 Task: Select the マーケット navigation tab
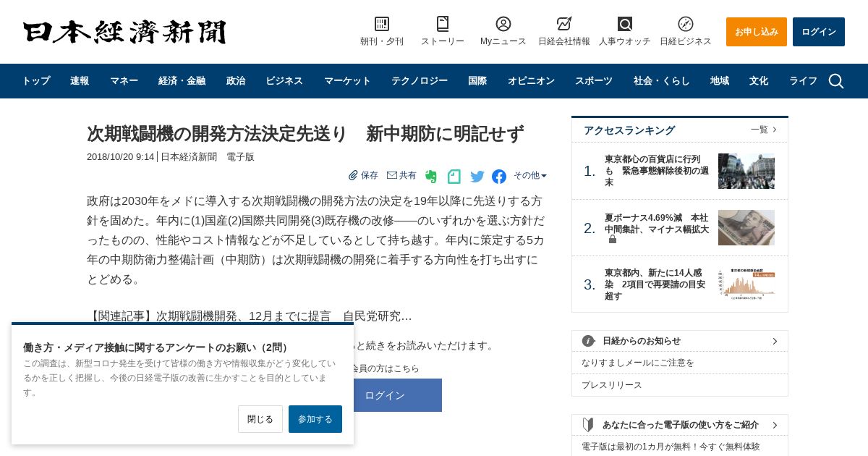click(x=347, y=81)
